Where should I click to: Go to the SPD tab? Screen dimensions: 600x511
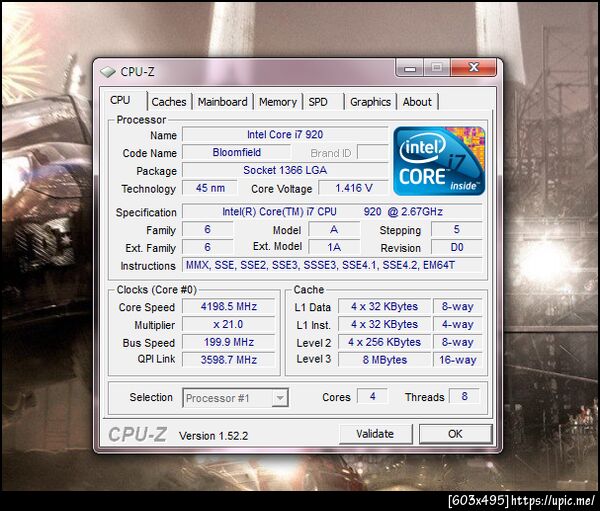(323, 102)
